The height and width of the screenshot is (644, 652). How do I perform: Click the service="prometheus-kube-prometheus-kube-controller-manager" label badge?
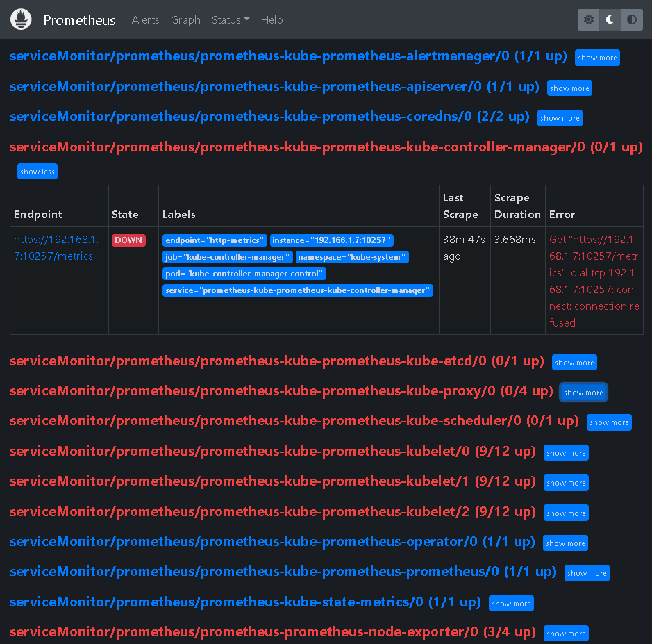click(x=298, y=290)
